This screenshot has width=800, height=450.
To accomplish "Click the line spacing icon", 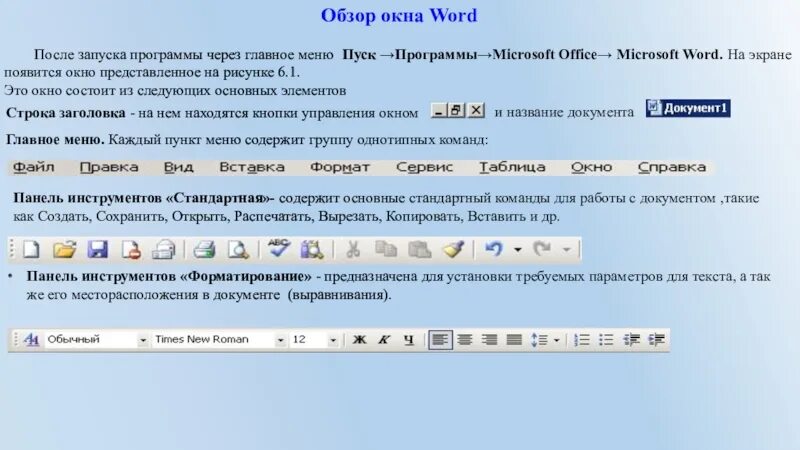I will coord(539,340).
